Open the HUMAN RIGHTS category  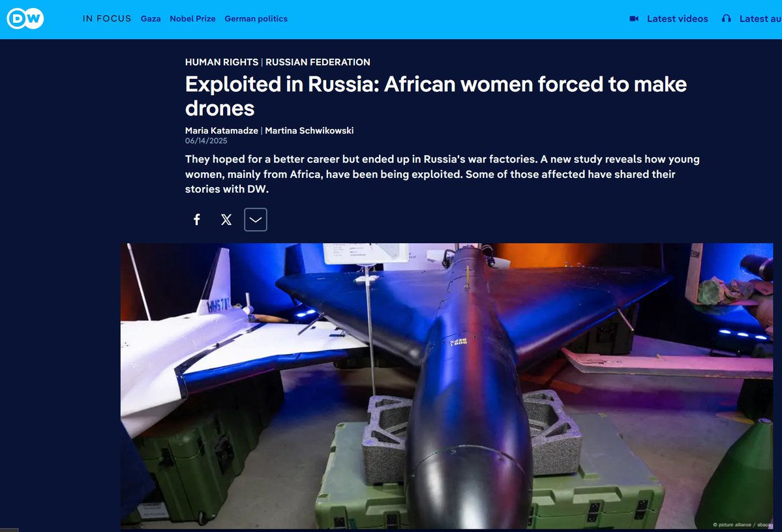point(222,62)
